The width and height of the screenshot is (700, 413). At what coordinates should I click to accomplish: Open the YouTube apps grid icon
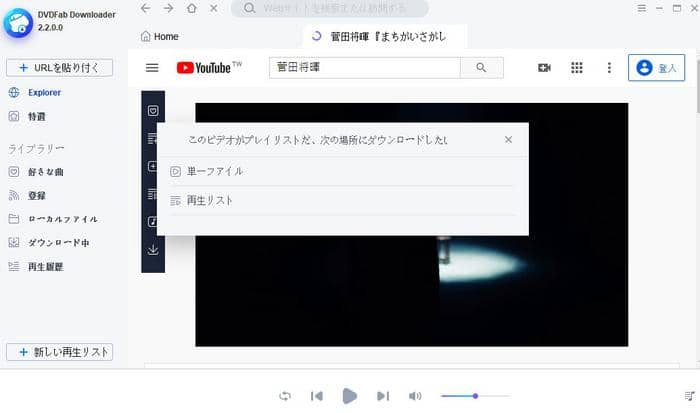pos(577,67)
